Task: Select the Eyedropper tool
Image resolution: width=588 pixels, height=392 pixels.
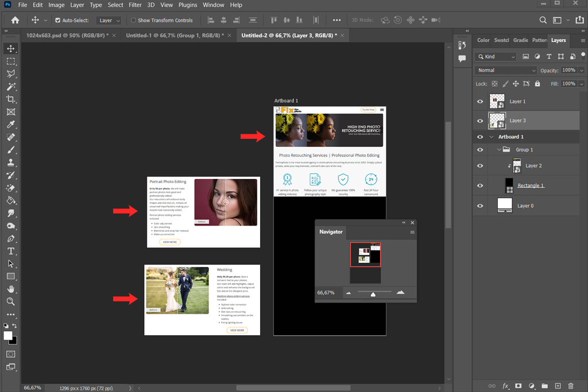Action: tap(11, 125)
